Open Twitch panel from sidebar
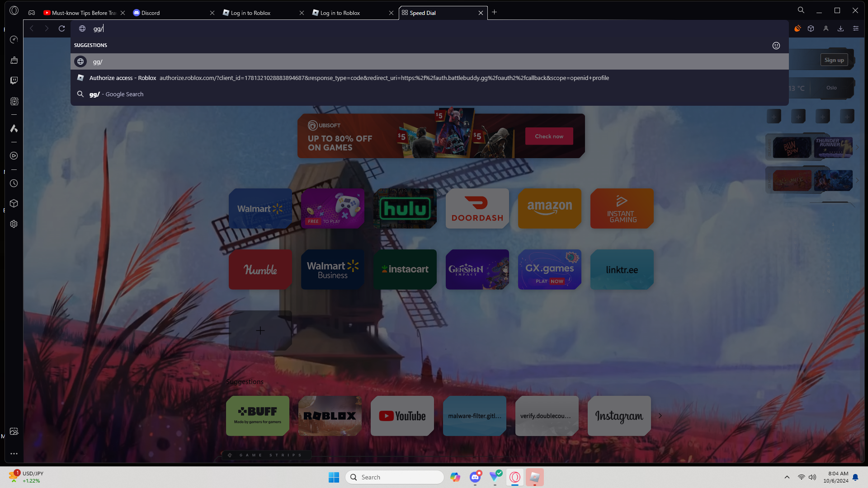Screen dimensions: 868x488 [x=14, y=80]
